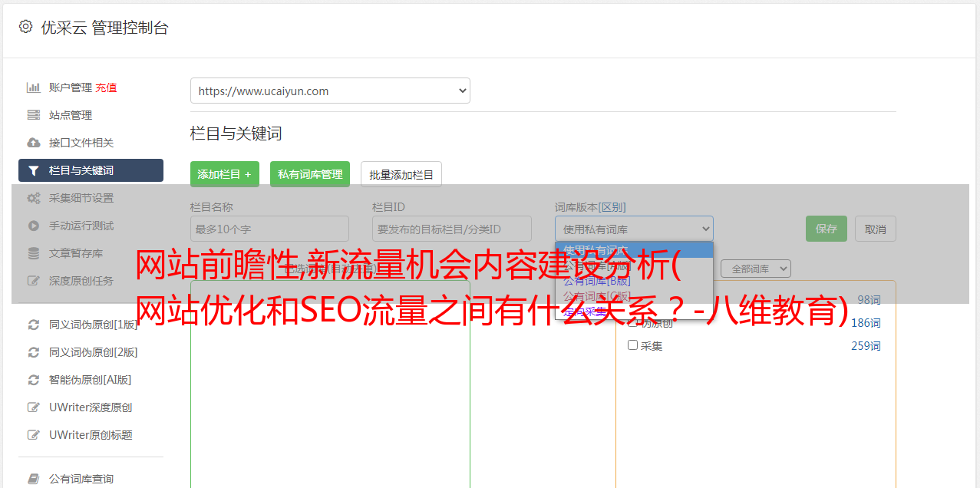
Task: Click the refresh icon for 同义词伪原创[2版]
Action: point(33,352)
